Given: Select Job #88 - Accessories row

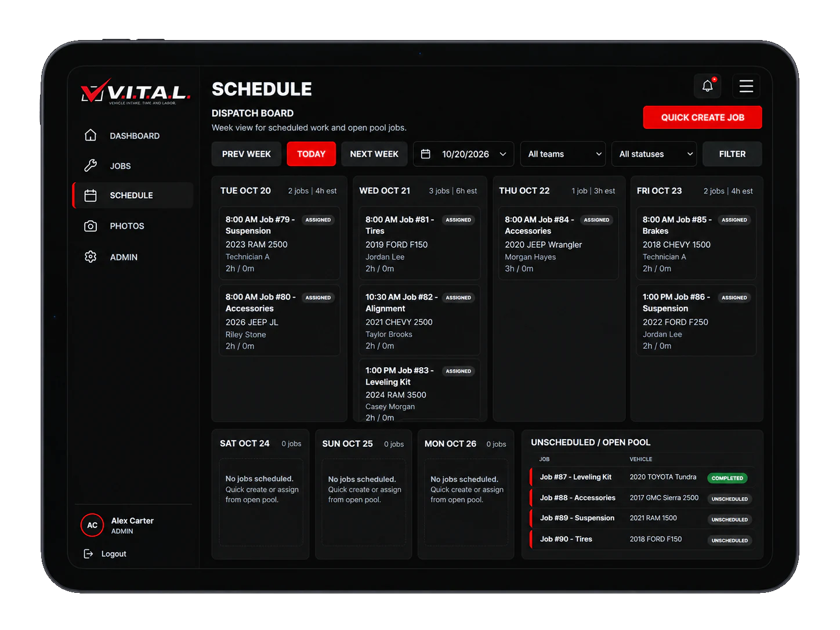Looking at the screenshot, I should point(642,498).
